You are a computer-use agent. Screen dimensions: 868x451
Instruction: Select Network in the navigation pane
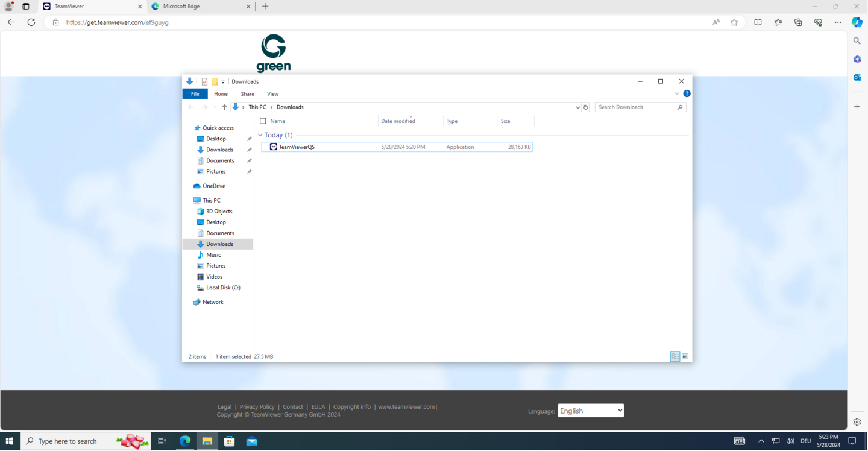(x=213, y=302)
